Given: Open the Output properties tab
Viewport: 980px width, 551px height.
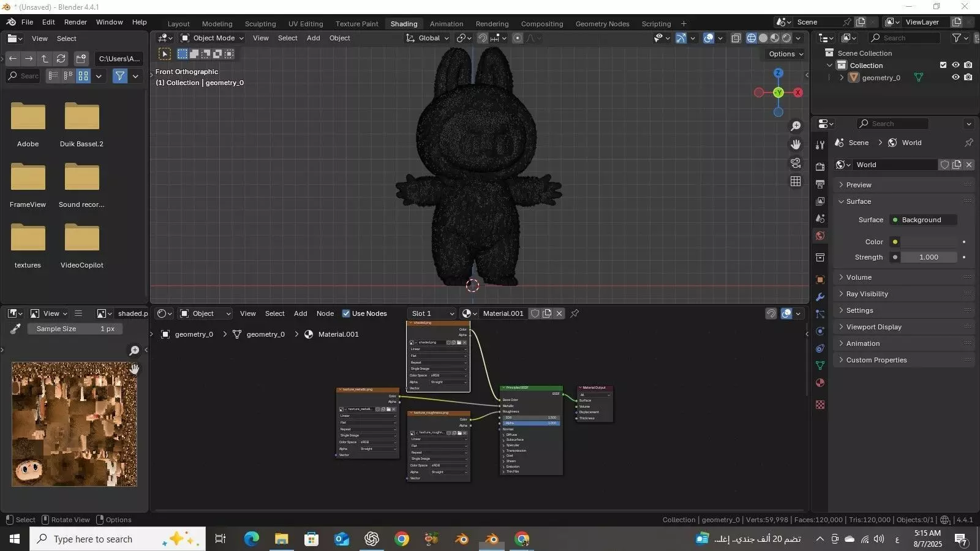Looking at the screenshot, I should [x=820, y=184].
